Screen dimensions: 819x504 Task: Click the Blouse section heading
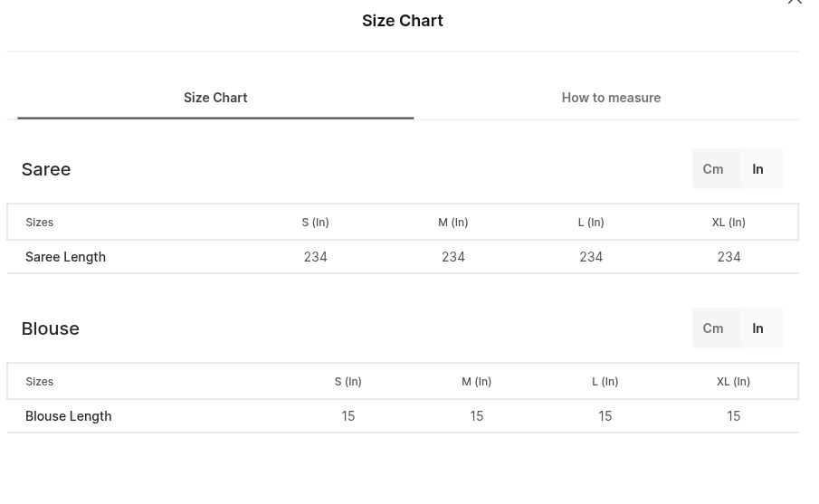coord(50,328)
